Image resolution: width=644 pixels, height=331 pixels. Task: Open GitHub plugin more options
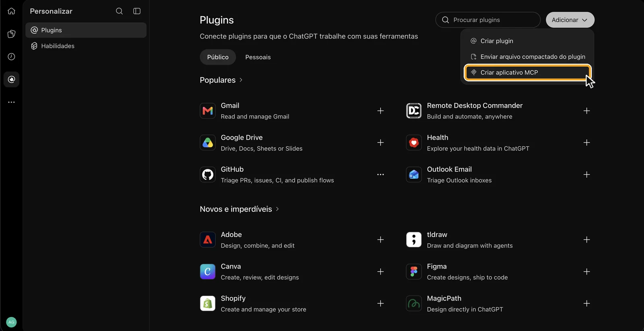[x=380, y=175]
